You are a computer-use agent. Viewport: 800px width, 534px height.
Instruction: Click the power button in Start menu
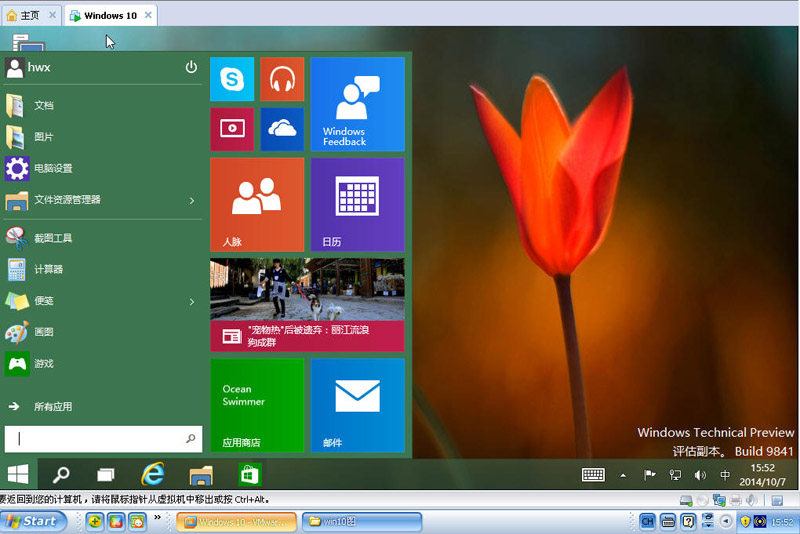[191, 67]
